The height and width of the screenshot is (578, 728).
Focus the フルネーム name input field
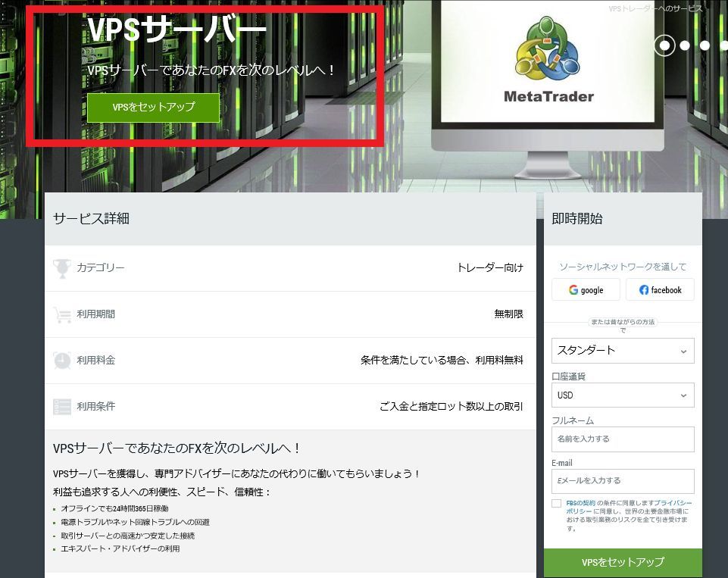pos(623,439)
